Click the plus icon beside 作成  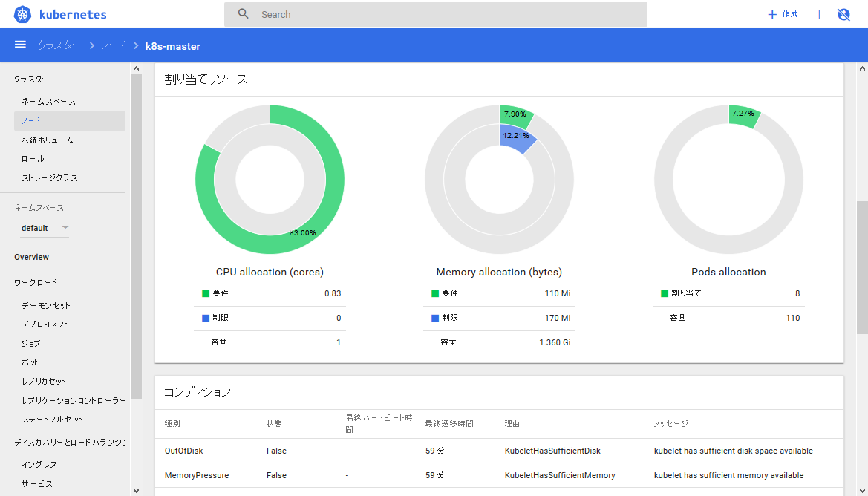pos(772,14)
